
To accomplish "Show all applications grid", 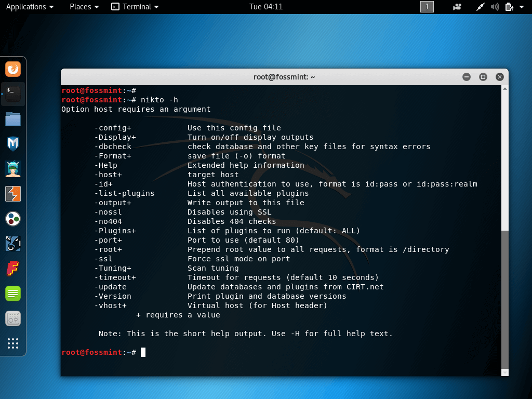I will coord(13,343).
